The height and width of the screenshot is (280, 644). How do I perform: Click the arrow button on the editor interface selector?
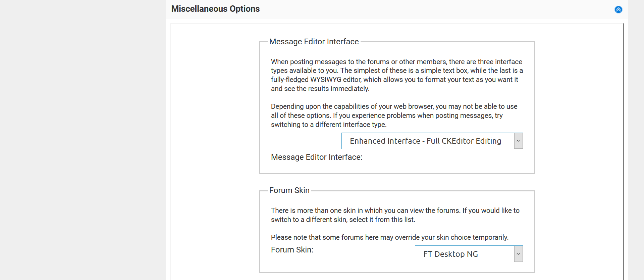[518, 141]
